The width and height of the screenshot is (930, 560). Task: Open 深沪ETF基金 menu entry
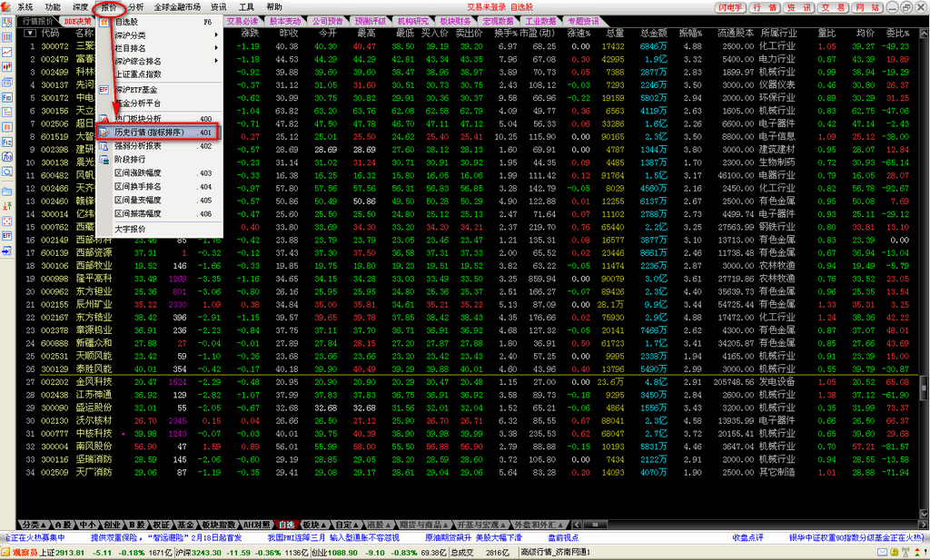(x=160, y=90)
